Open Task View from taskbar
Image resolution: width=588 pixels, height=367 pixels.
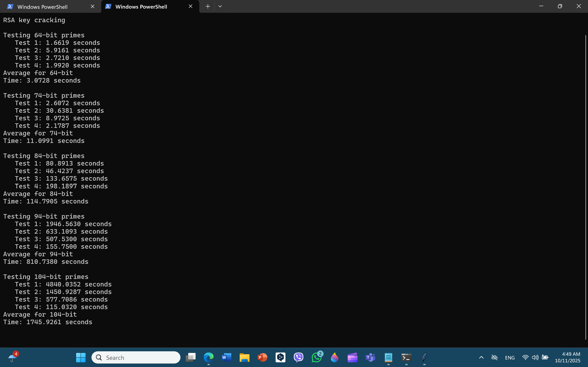pyautogui.click(x=191, y=357)
